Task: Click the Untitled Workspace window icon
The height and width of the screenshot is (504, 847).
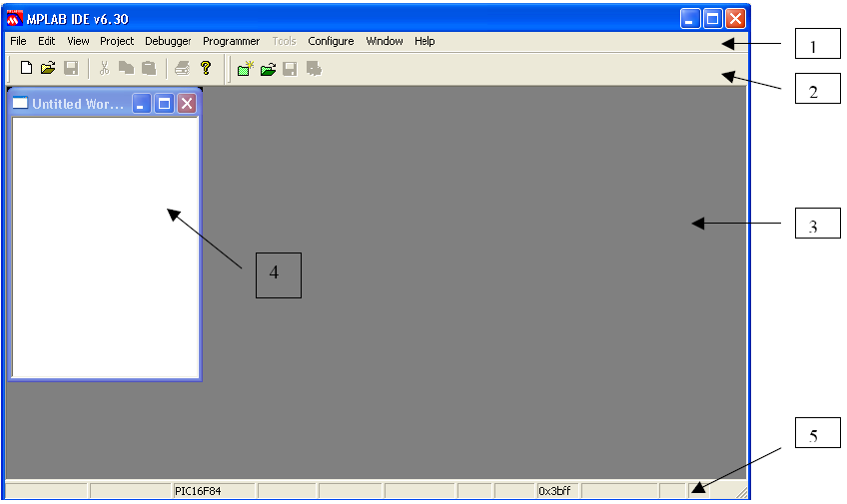Action: 20,103
